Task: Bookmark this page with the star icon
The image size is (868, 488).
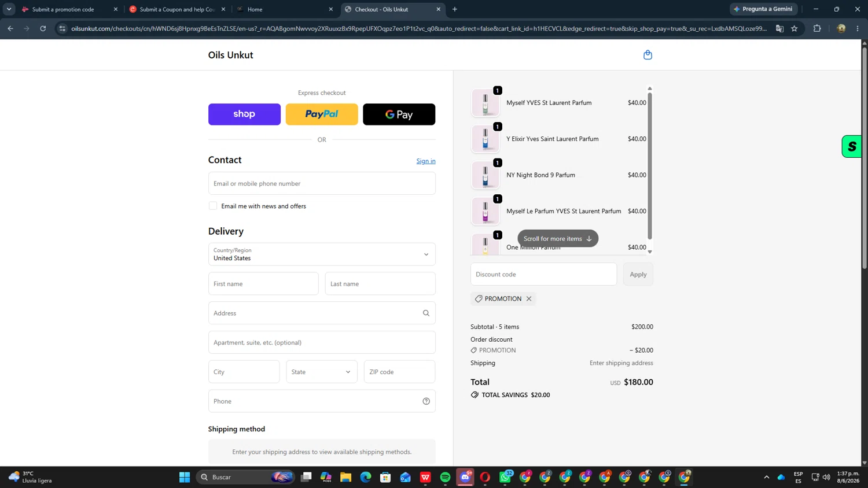Action: 795,28
